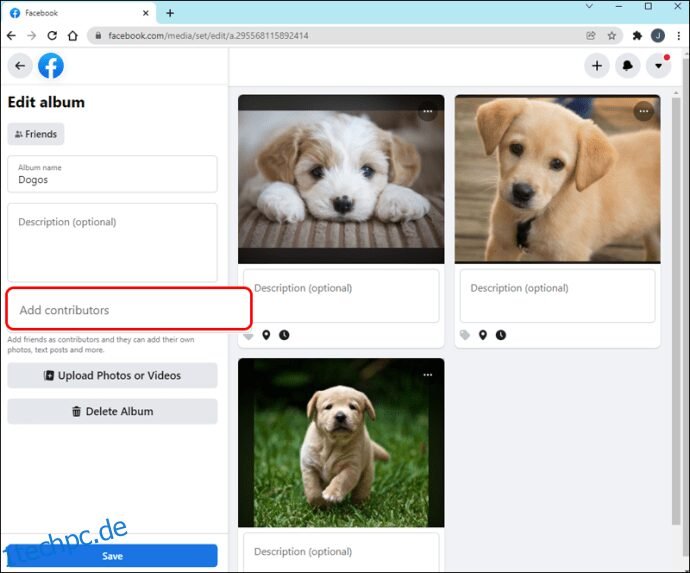The width and height of the screenshot is (690, 573).
Task: Open the Chrome three-dot menu
Action: coord(679,36)
